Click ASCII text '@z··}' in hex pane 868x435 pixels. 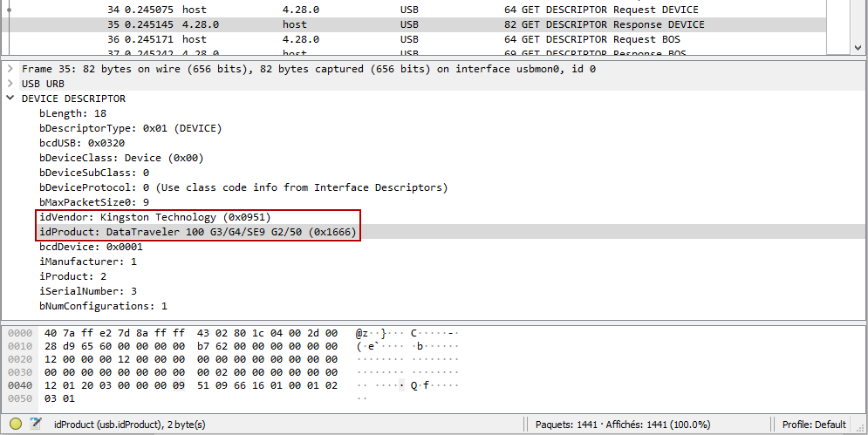[372, 333]
